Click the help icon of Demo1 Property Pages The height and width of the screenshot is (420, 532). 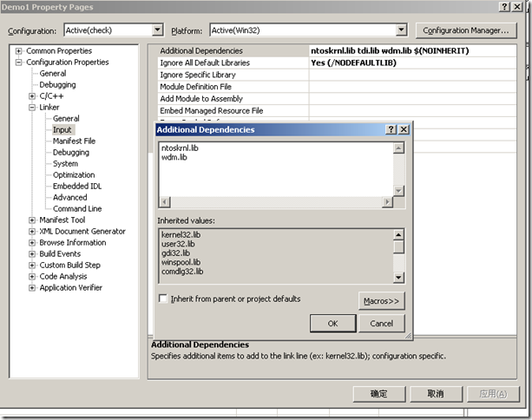tap(504, 7)
